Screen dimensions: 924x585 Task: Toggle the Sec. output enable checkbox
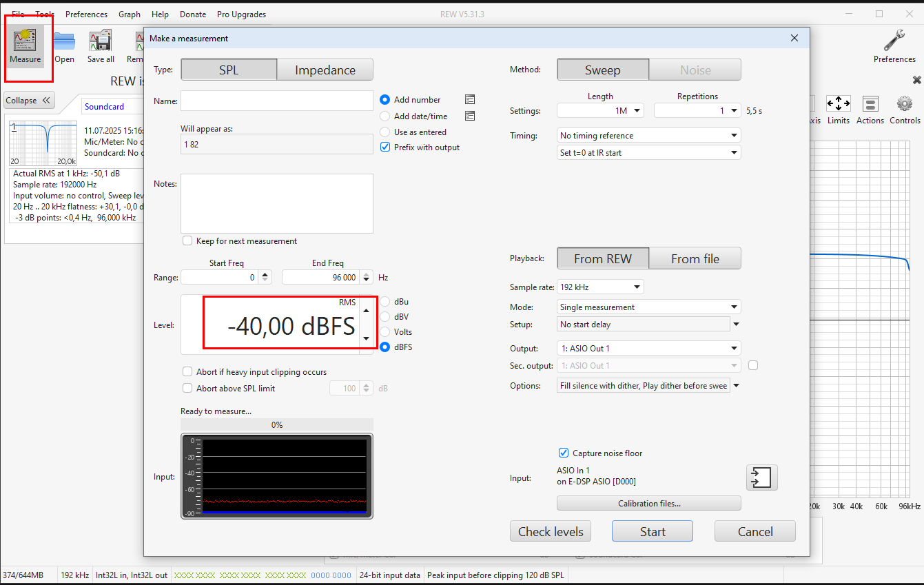tap(753, 366)
